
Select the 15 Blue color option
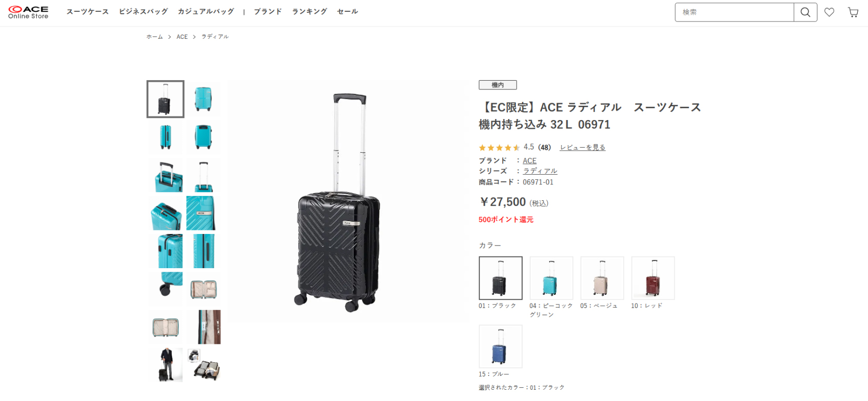tap(501, 346)
